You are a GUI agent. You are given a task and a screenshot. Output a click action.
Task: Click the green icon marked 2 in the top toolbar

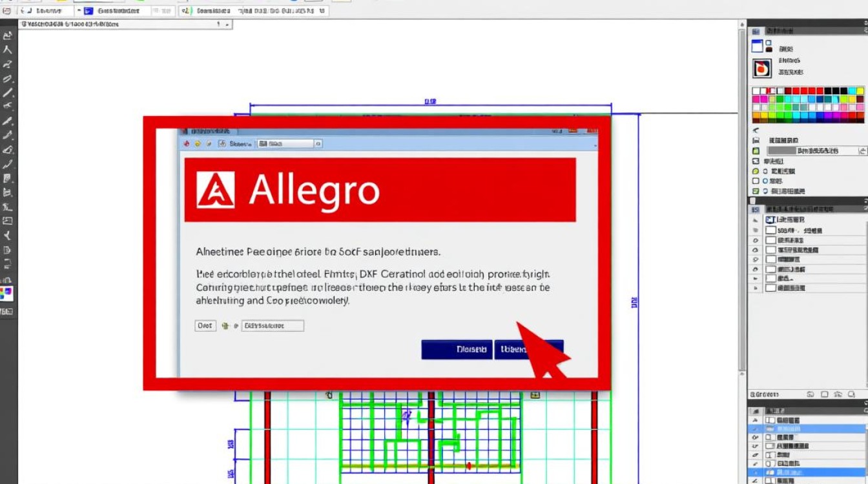point(186,11)
